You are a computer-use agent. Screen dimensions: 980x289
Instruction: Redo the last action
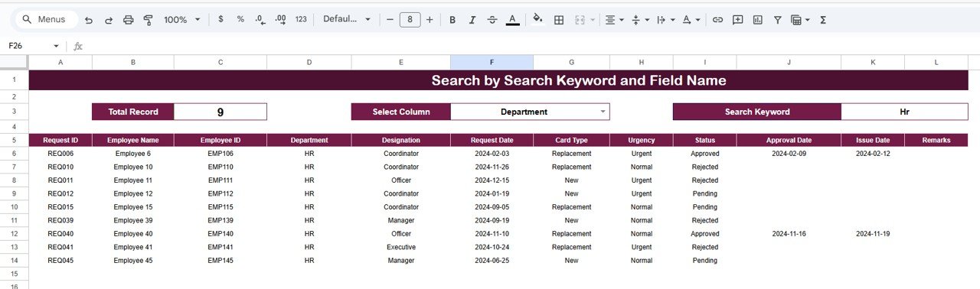109,19
